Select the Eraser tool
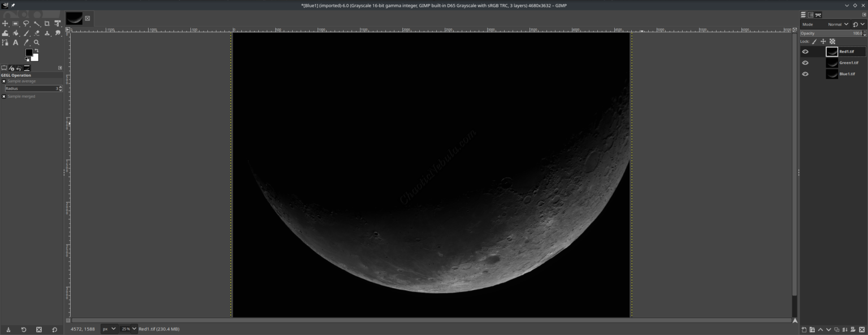 36,33
